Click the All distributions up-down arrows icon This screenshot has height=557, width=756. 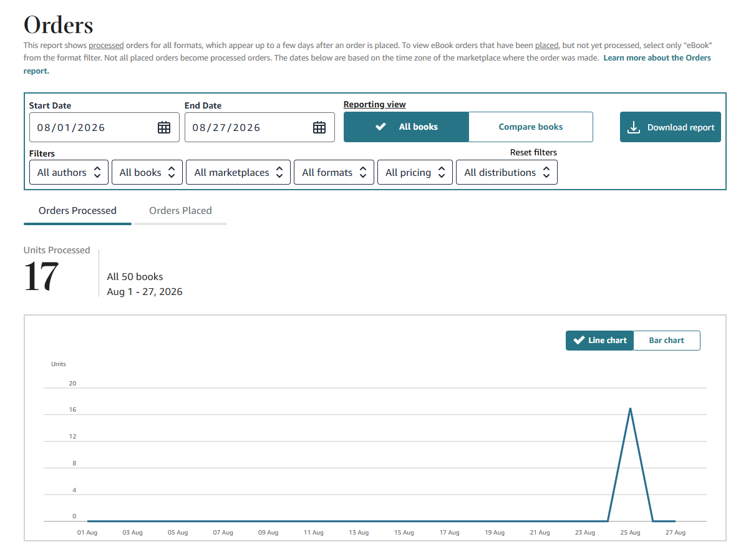(x=546, y=173)
